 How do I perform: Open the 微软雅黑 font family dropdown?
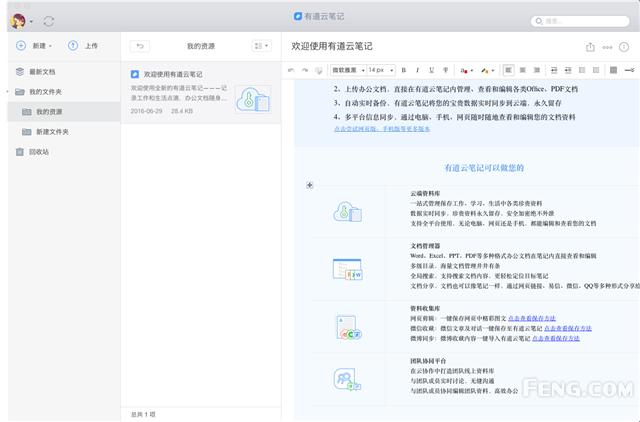click(348, 70)
